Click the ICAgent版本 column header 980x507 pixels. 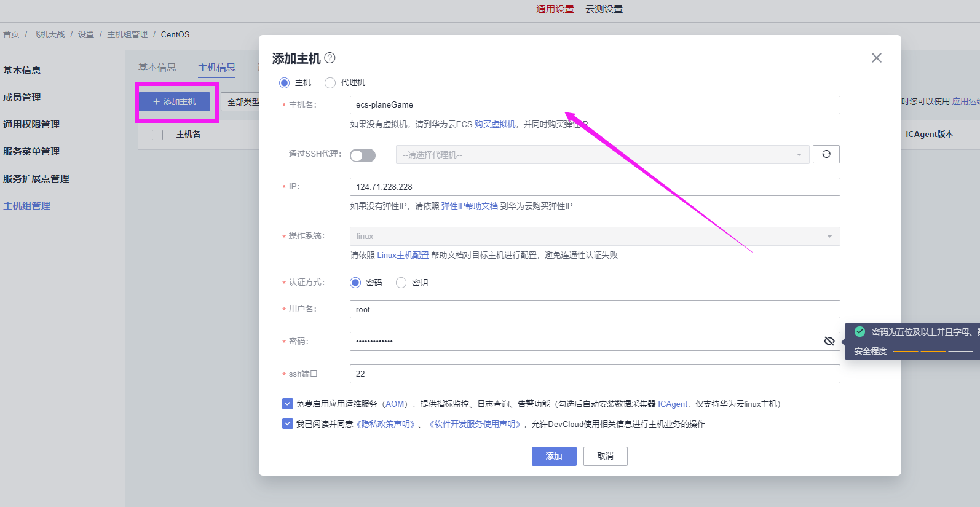coord(929,134)
